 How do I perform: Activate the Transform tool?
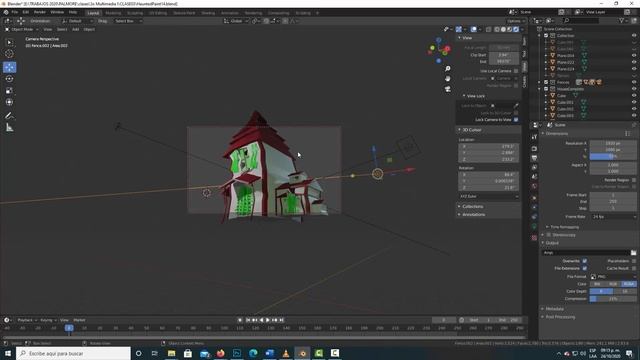9,102
